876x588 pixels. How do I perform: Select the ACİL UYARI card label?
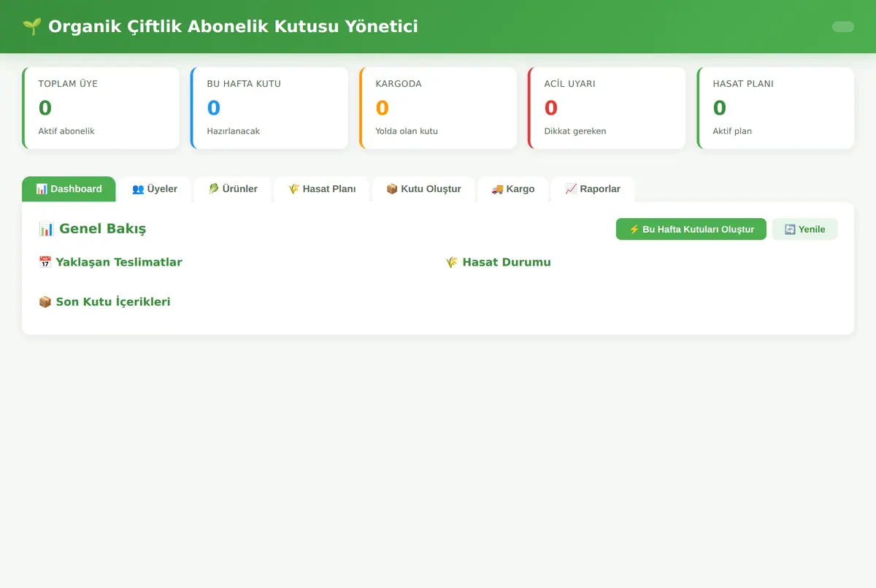[x=569, y=84]
